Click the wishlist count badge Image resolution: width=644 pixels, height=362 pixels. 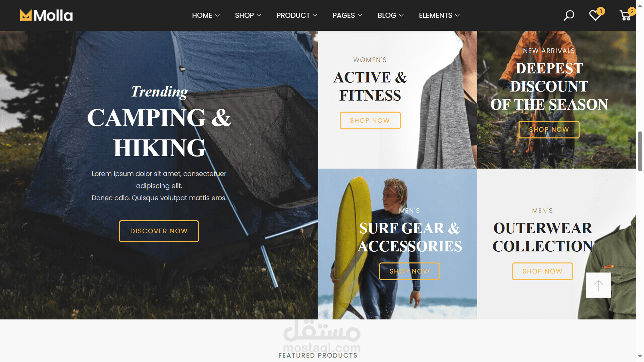coord(601,11)
